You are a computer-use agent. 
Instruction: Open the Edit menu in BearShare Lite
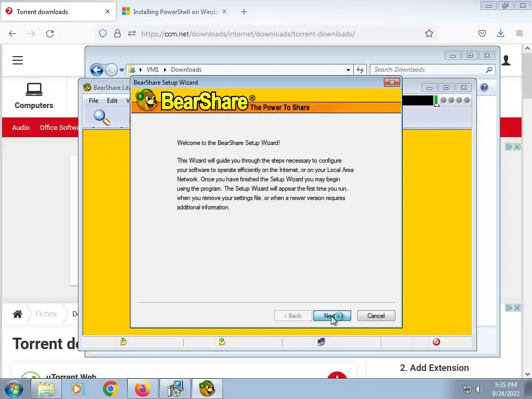(x=112, y=100)
